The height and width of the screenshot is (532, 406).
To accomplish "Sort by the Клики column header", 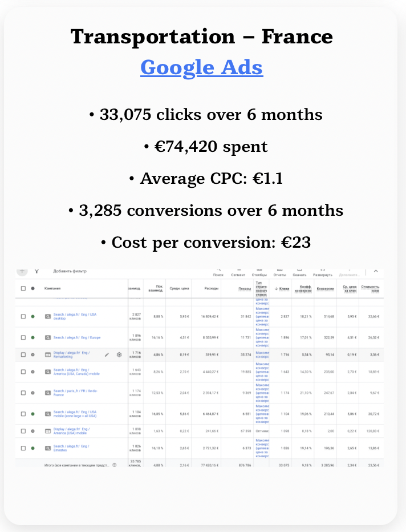I will [x=281, y=289].
